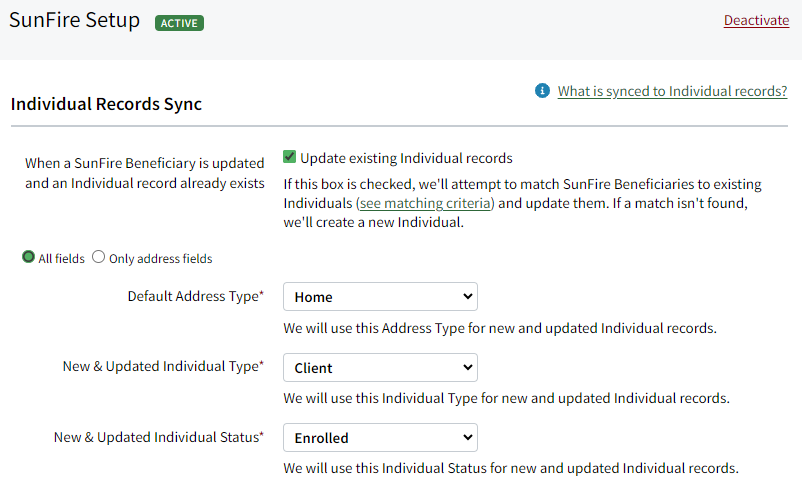Open What is synced to Individual records link
The width and height of the screenshot is (802, 499).
coord(672,91)
